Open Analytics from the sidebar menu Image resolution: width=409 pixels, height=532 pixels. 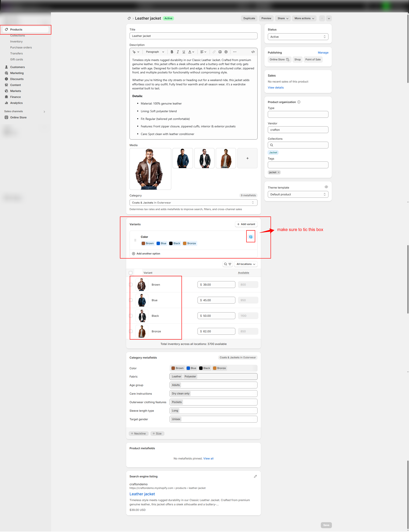coord(16,103)
